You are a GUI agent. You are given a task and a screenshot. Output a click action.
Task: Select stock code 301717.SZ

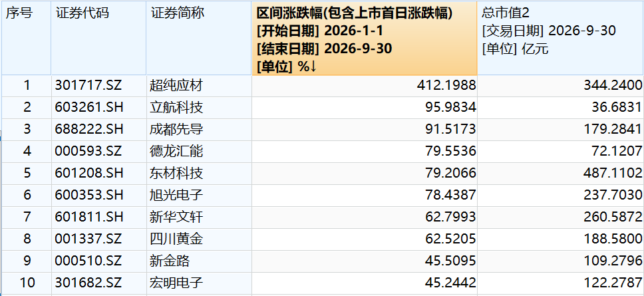tap(88, 86)
